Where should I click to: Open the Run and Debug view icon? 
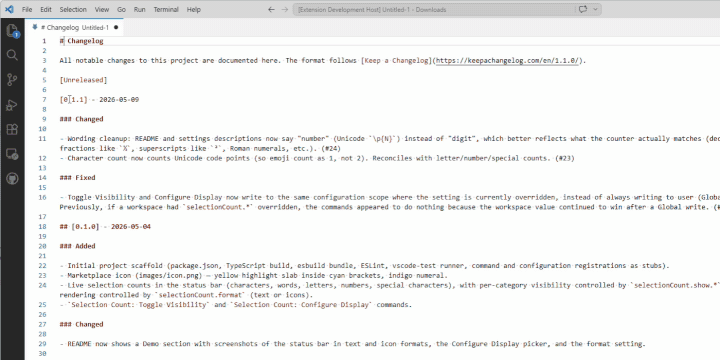(12, 105)
